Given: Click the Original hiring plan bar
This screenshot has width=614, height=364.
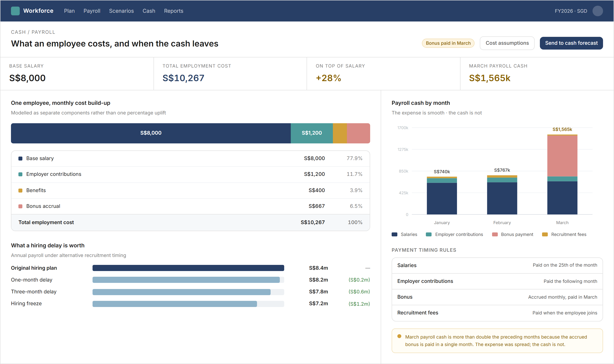Looking at the screenshot, I should [188, 268].
